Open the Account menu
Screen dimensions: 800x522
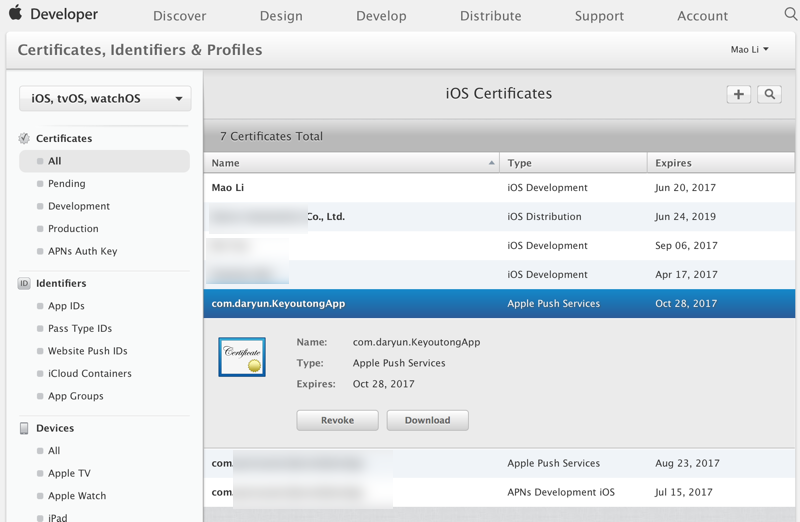(x=703, y=16)
